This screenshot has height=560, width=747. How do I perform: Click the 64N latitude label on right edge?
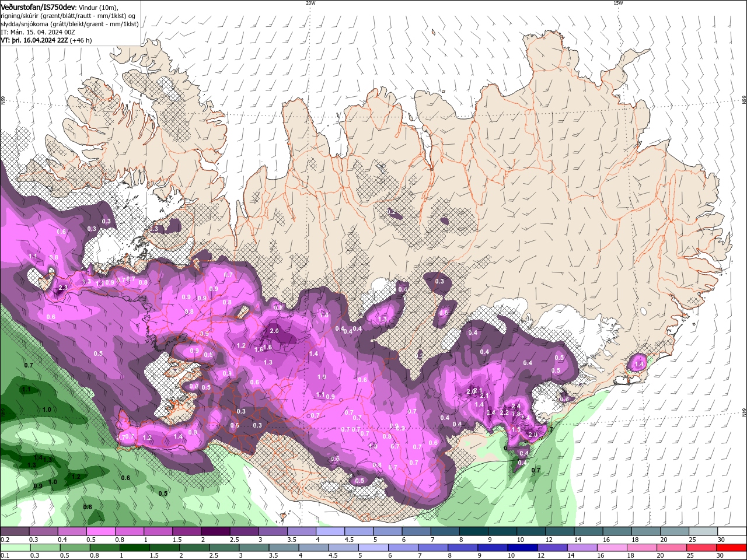click(743, 413)
